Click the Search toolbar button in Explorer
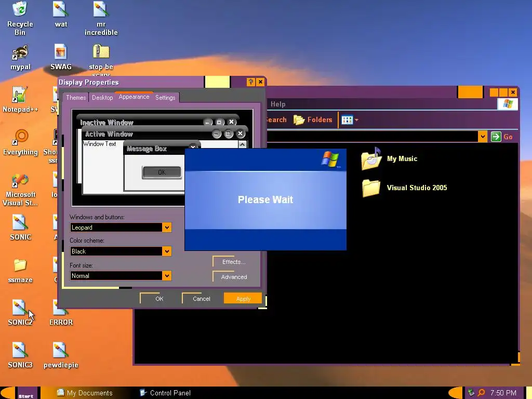Screen dimensions: 532x399 pos(276,120)
